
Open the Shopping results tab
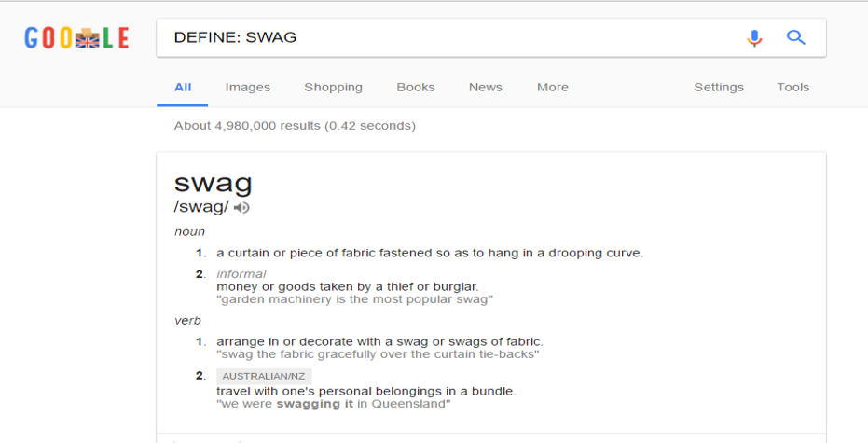[333, 87]
